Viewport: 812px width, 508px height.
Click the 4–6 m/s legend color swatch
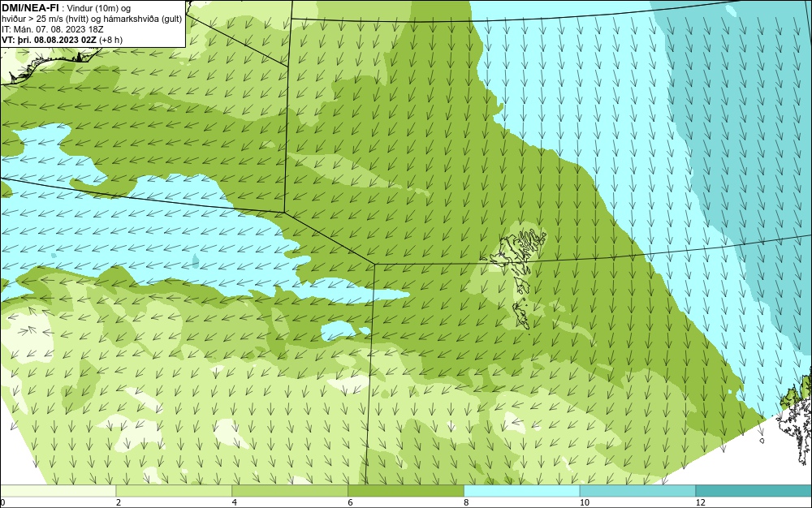[290, 491]
